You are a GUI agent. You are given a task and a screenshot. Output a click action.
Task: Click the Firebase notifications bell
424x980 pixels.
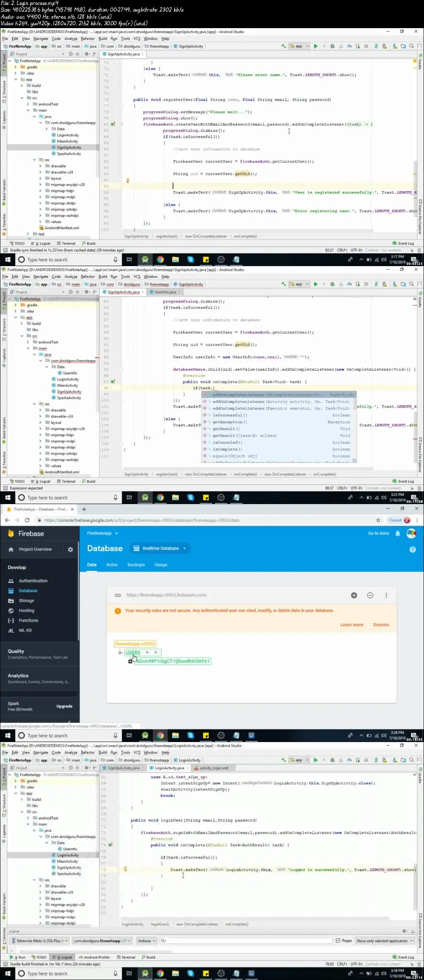(397, 533)
